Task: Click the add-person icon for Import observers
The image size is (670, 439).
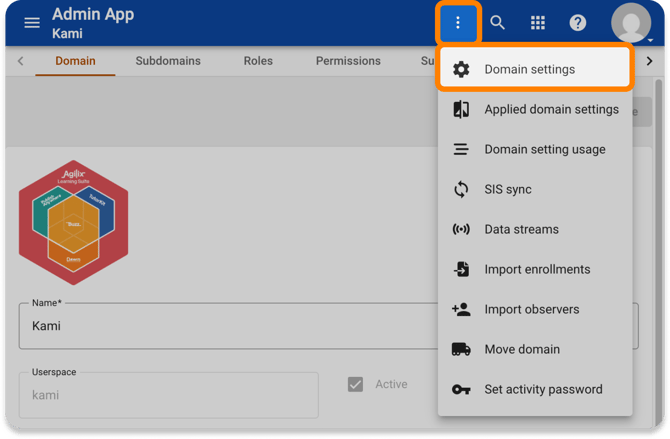Action: pos(461,309)
